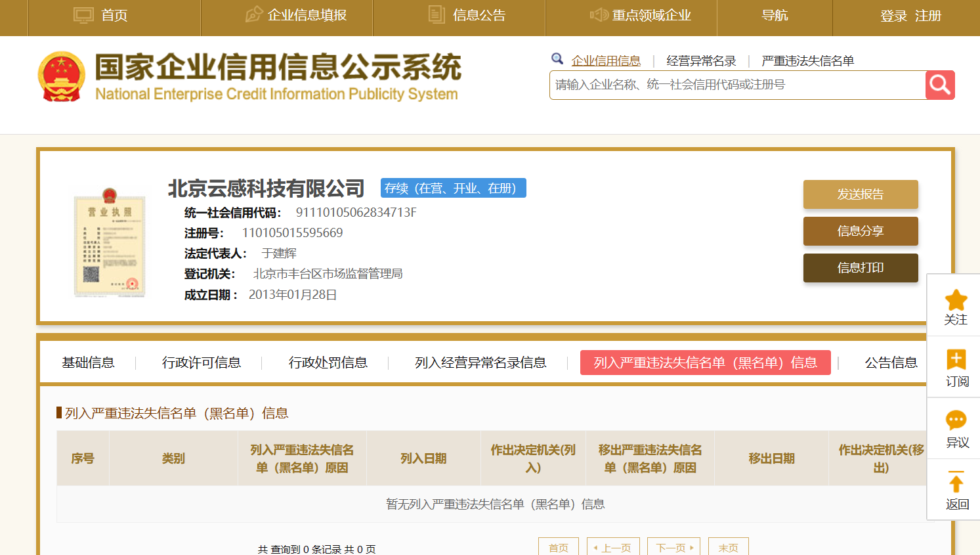The width and height of the screenshot is (980, 555).
Task: Click legal representative name 于建辉
Action: pos(279,253)
